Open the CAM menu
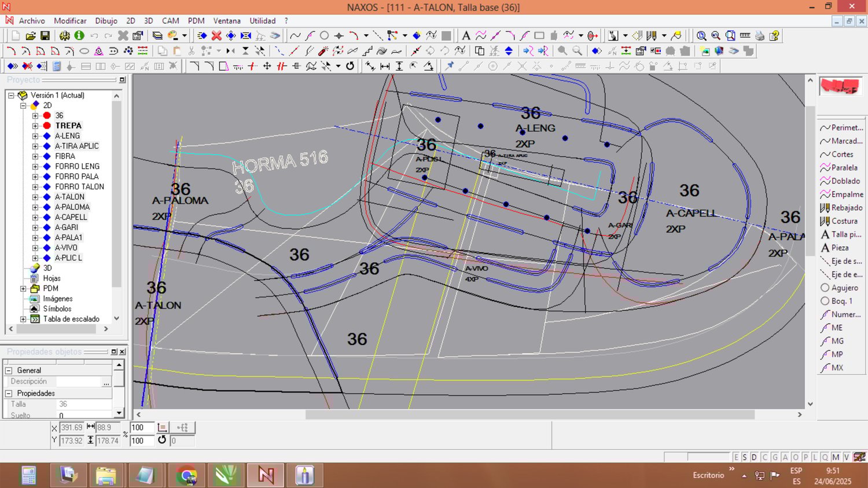This screenshot has width=868, height=488. pyautogui.click(x=170, y=21)
